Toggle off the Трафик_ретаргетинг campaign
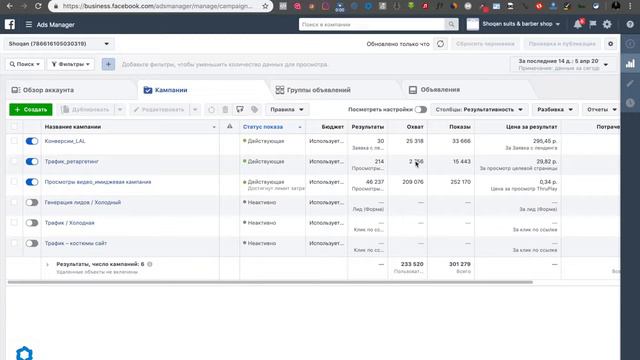This screenshot has height=360, width=640. pos(32,162)
